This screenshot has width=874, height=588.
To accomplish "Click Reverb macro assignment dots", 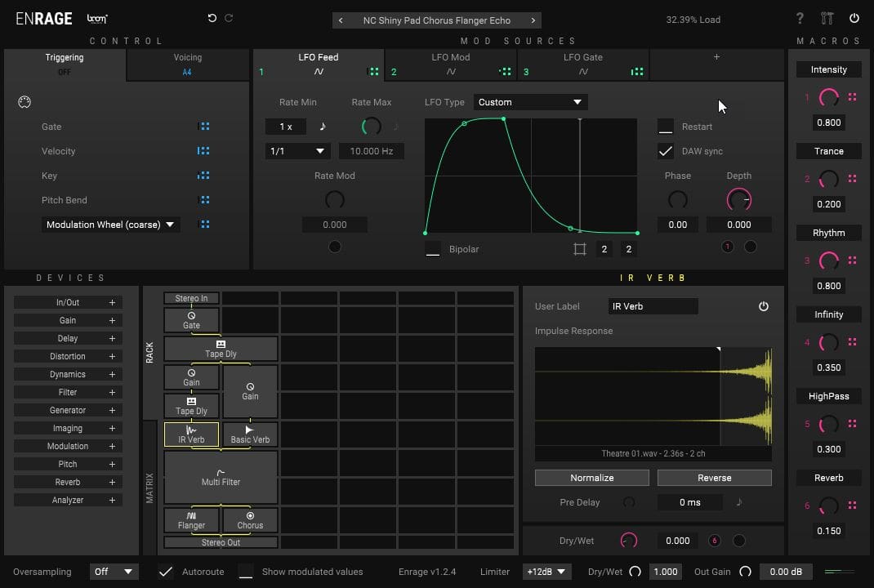I will 852,506.
